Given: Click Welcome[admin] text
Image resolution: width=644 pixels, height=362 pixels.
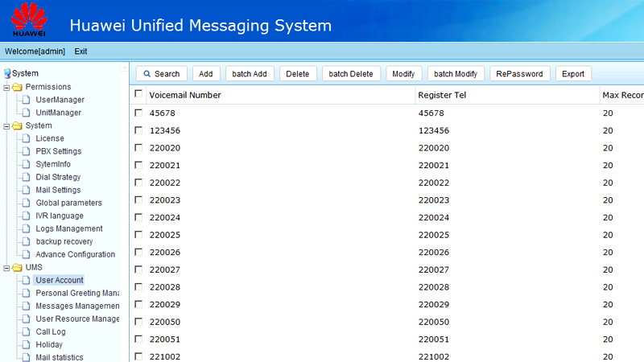Looking at the screenshot, I should click(35, 51).
